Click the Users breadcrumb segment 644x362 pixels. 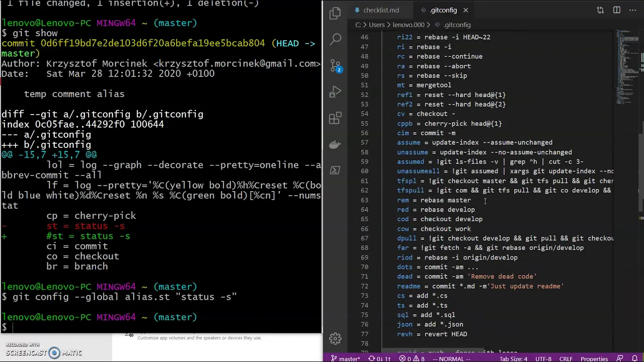click(376, 25)
